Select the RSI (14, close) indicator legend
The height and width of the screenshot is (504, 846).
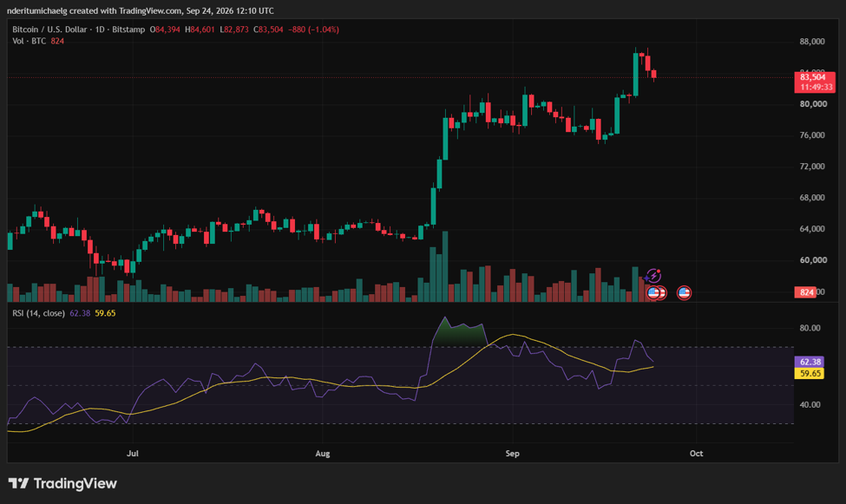pyautogui.click(x=39, y=313)
